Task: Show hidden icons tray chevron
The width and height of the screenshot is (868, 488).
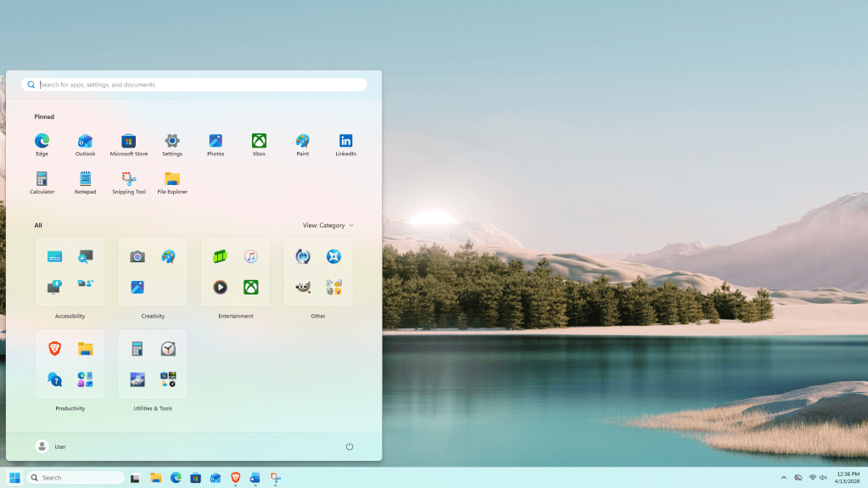Action: pos(783,478)
